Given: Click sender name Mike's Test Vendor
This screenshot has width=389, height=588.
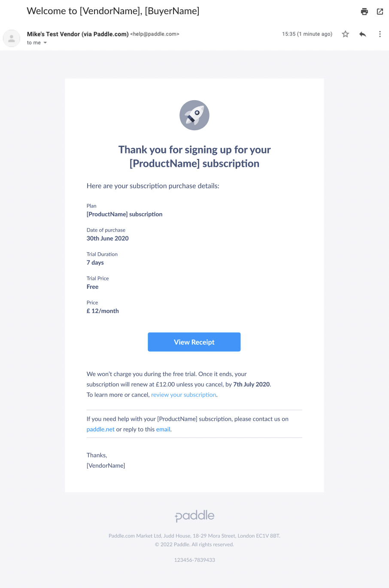Looking at the screenshot, I should pos(78,34).
